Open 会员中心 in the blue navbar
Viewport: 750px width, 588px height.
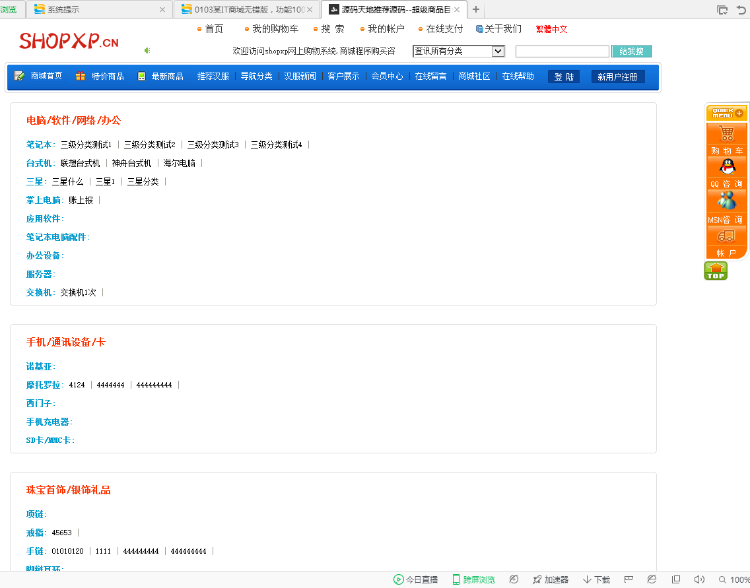(x=387, y=76)
